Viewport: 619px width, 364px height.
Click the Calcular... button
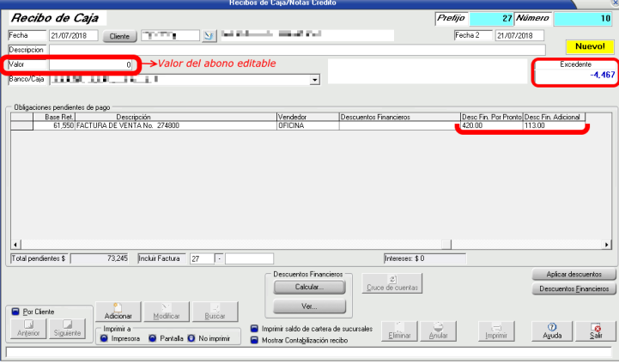(x=308, y=287)
